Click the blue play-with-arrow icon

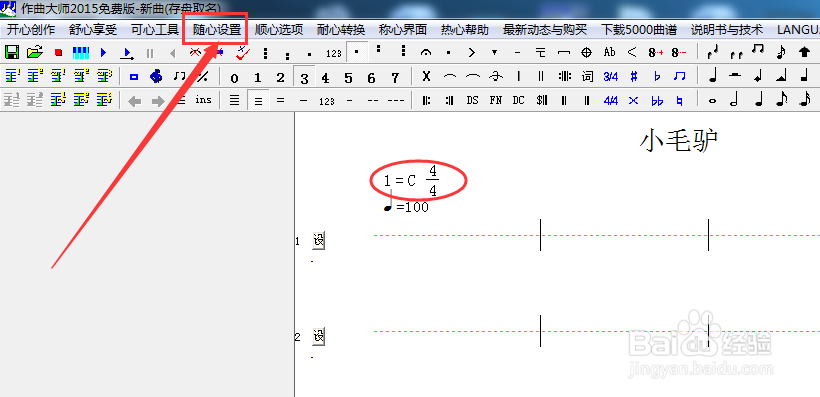pos(127,53)
